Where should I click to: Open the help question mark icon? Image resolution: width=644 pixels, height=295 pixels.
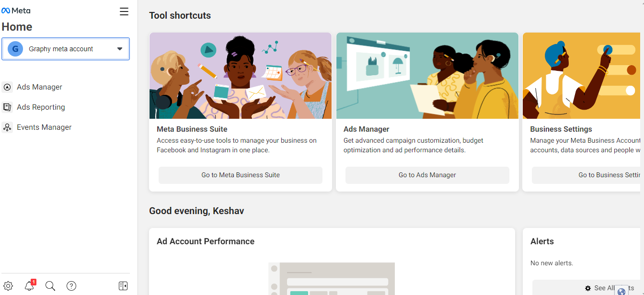(71, 286)
